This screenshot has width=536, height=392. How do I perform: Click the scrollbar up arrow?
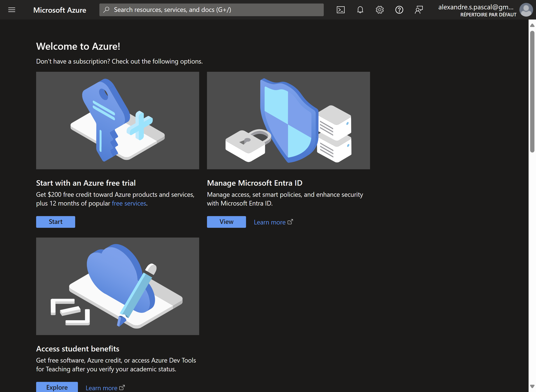point(532,25)
